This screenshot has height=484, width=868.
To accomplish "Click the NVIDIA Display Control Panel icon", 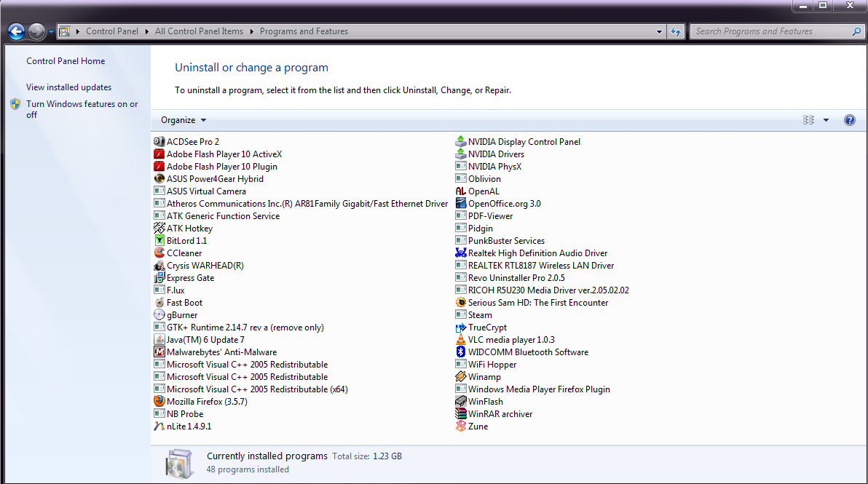I will [x=460, y=142].
